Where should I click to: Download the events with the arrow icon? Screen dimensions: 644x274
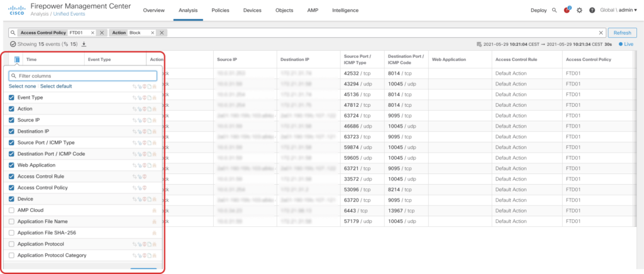84,44
